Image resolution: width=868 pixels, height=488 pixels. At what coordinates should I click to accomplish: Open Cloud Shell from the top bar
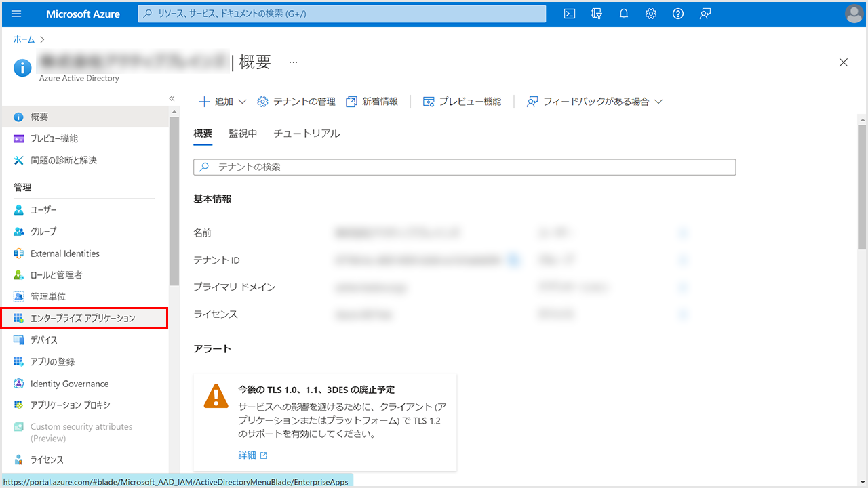point(570,14)
